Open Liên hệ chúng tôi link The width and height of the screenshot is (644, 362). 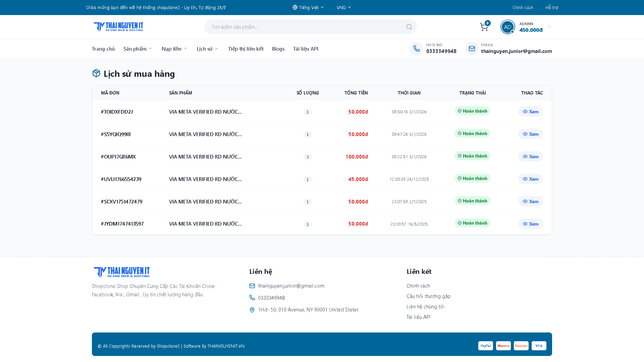click(425, 307)
